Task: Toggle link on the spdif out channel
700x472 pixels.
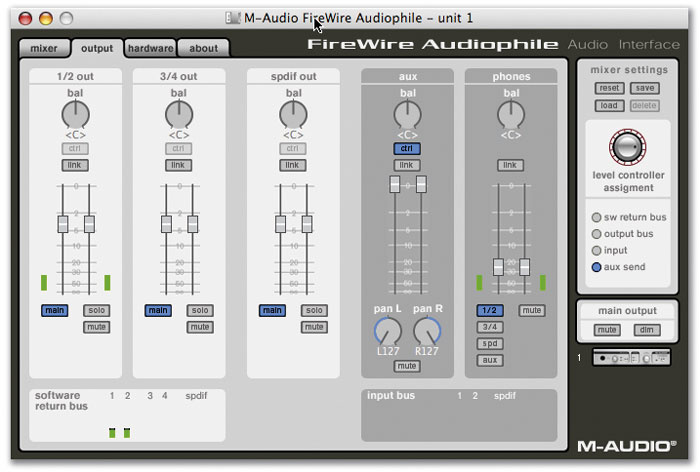Action: 293,165
